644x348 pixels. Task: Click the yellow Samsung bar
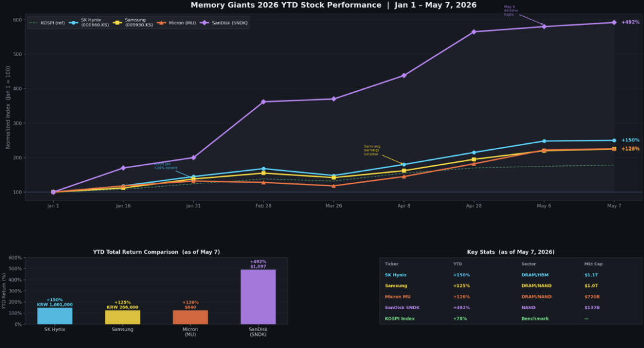click(x=122, y=317)
